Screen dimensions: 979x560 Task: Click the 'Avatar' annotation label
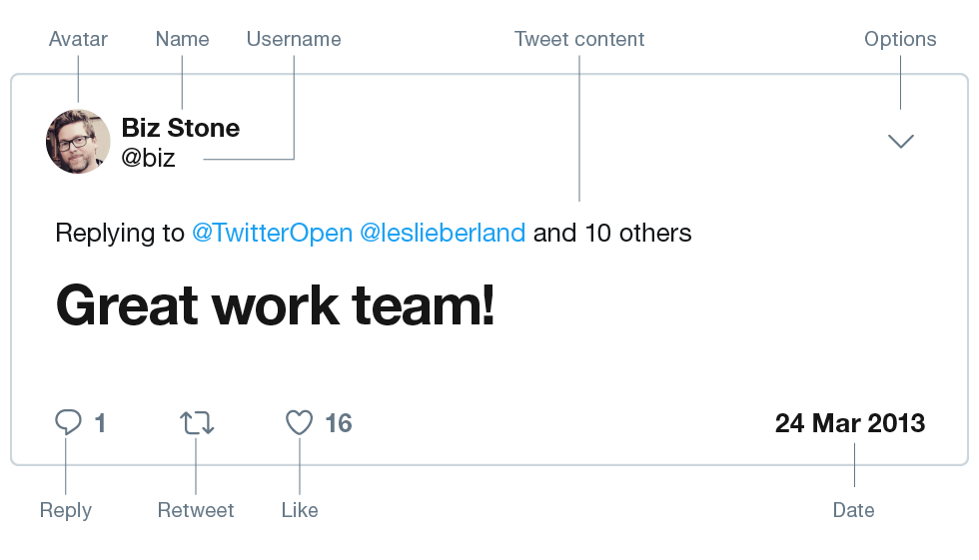click(x=78, y=39)
